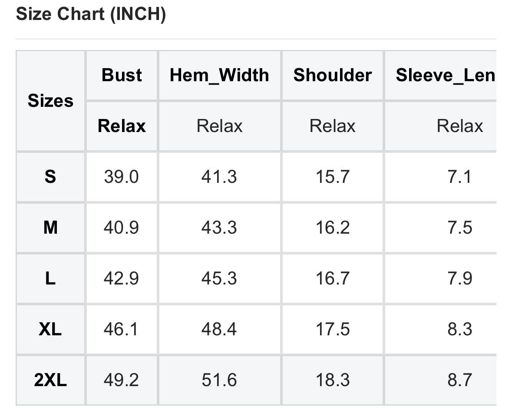Screen dimensions: 512x420
Task: Click the 2XL size row label
Action: click(50, 380)
